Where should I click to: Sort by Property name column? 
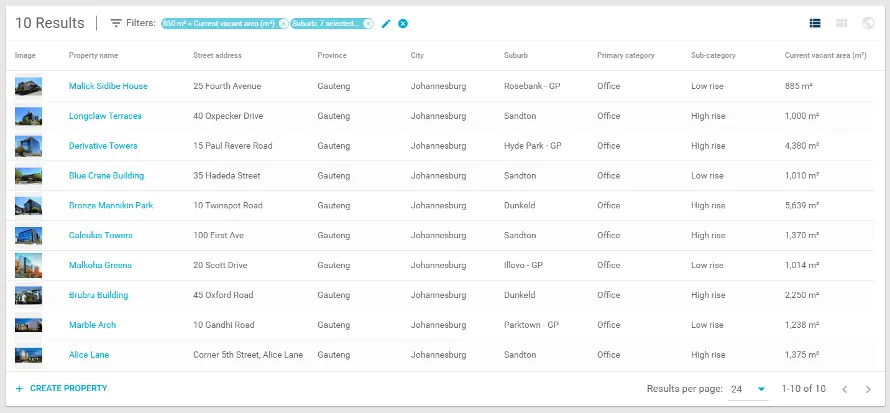click(x=94, y=56)
